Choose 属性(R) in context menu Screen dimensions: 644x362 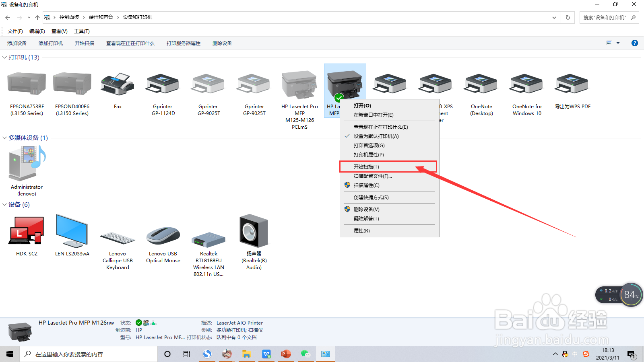pos(389,230)
